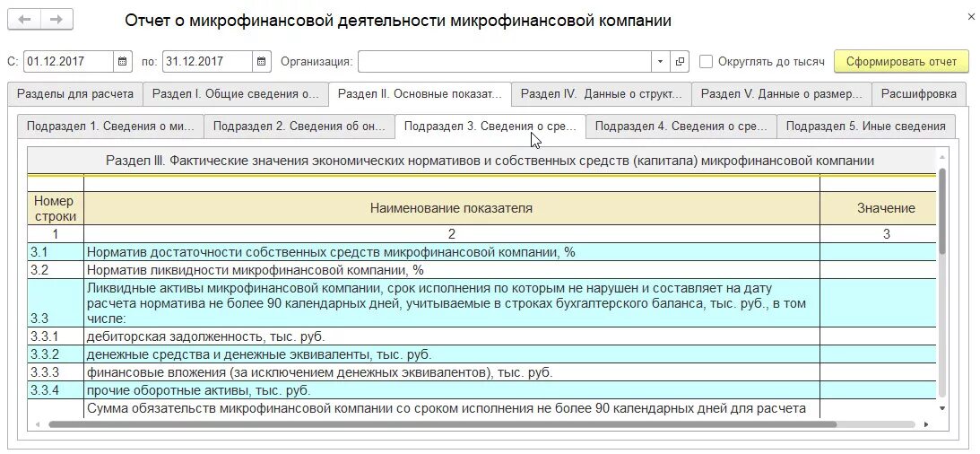The width and height of the screenshot is (980, 454).
Task: Click row number cell 3.3.3
Action: 56,372
